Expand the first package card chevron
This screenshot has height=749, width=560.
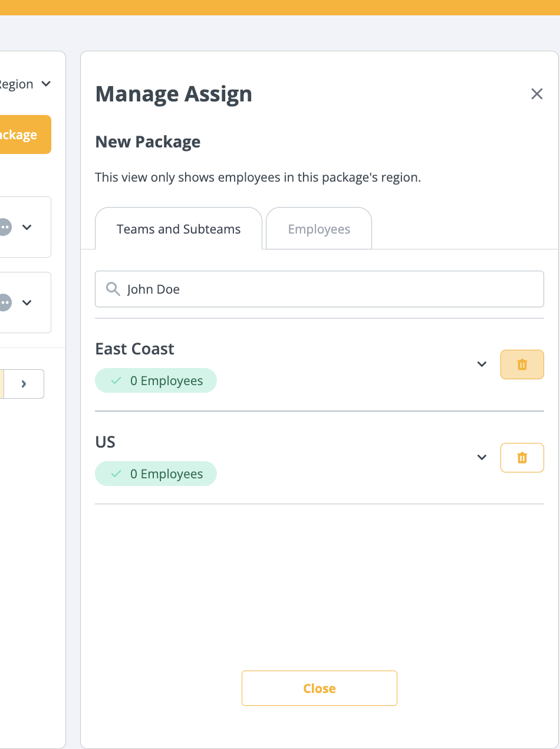coord(27,227)
